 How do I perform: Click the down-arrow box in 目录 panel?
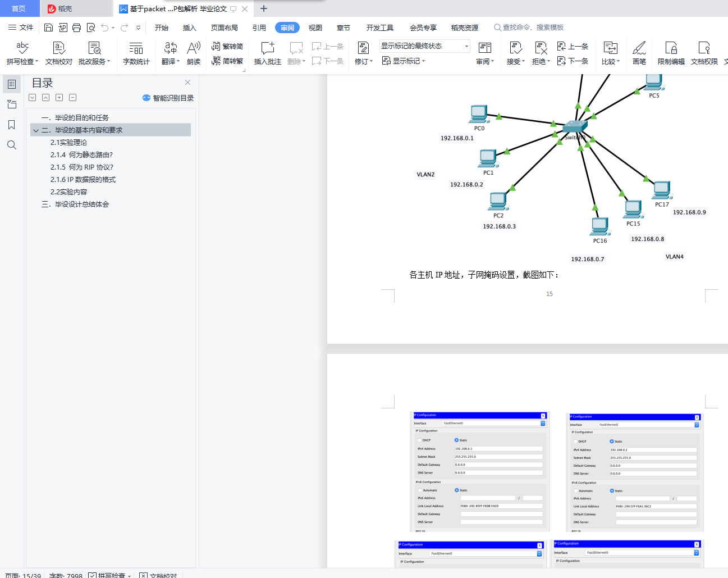pyautogui.click(x=32, y=98)
